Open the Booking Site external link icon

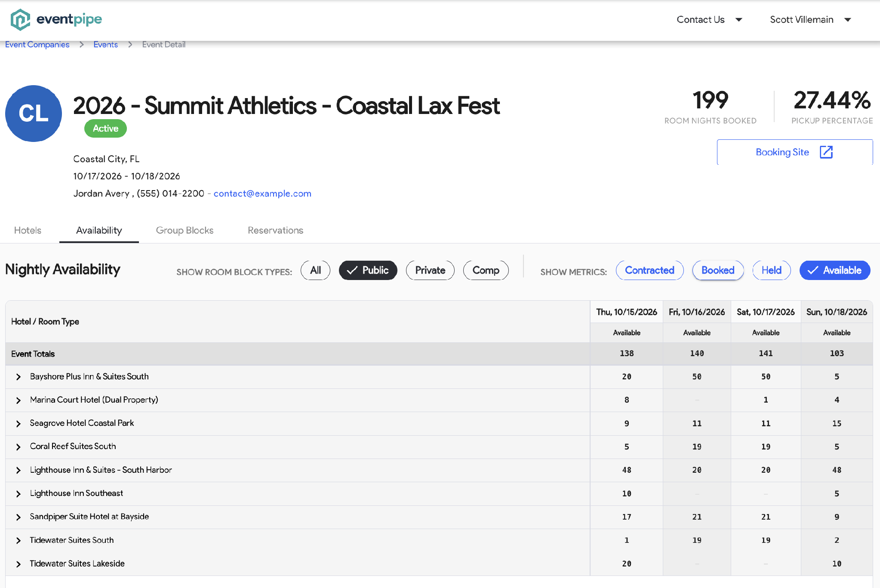tap(826, 152)
